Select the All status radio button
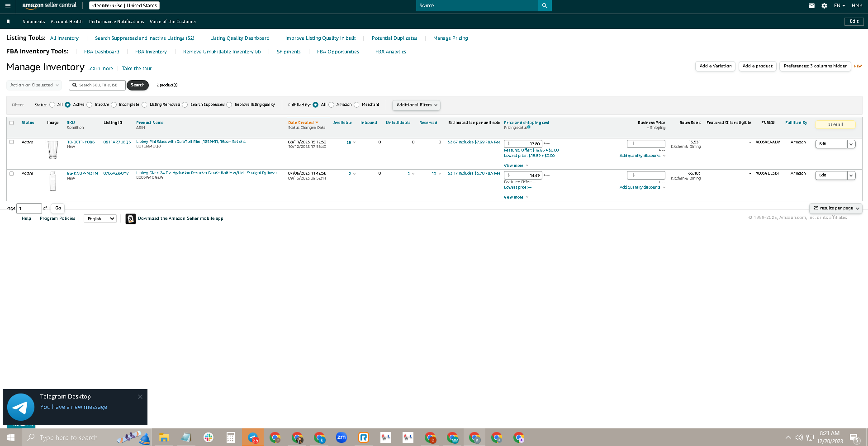 pyautogui.click(x=52, y=105)
